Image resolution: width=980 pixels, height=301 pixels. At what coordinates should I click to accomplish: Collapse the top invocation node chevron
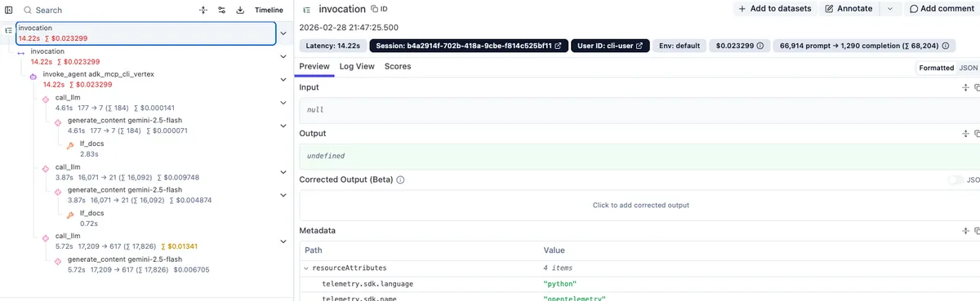pos(283,33)
